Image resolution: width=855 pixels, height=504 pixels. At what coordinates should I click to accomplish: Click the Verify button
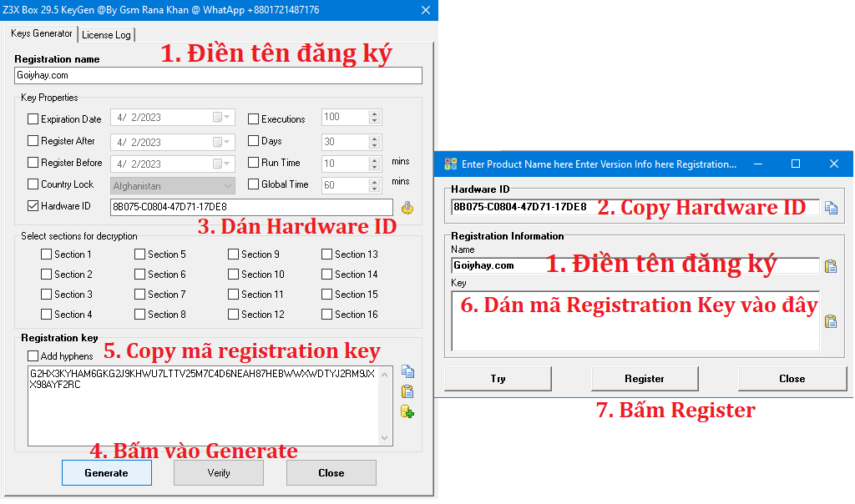(219, 473)
